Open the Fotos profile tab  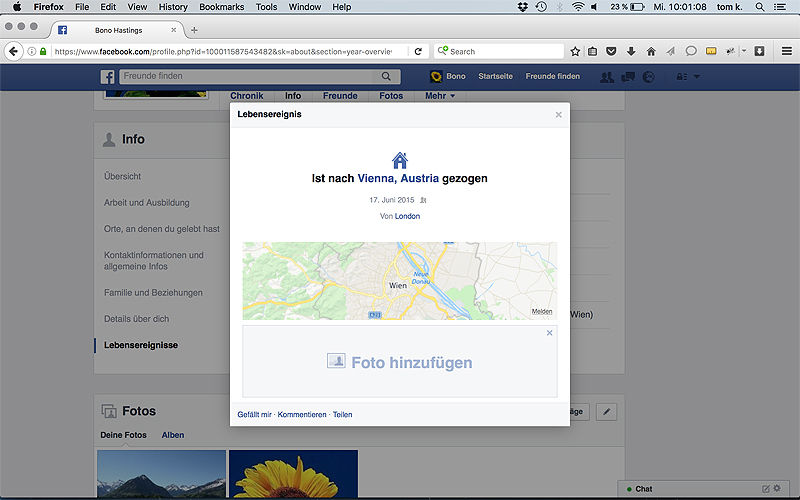[391, 95]
